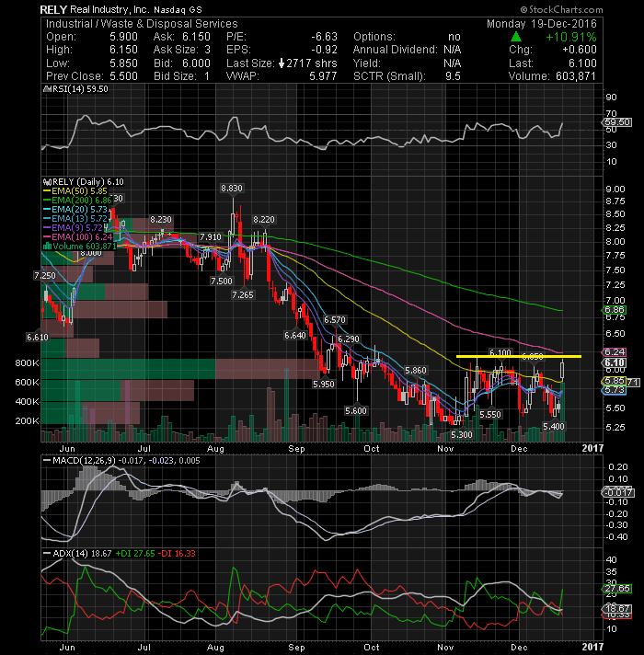This screenshot has width=644, height=655.
Task: Click the 800K volume axis label
Action: [x=28, y=363]
